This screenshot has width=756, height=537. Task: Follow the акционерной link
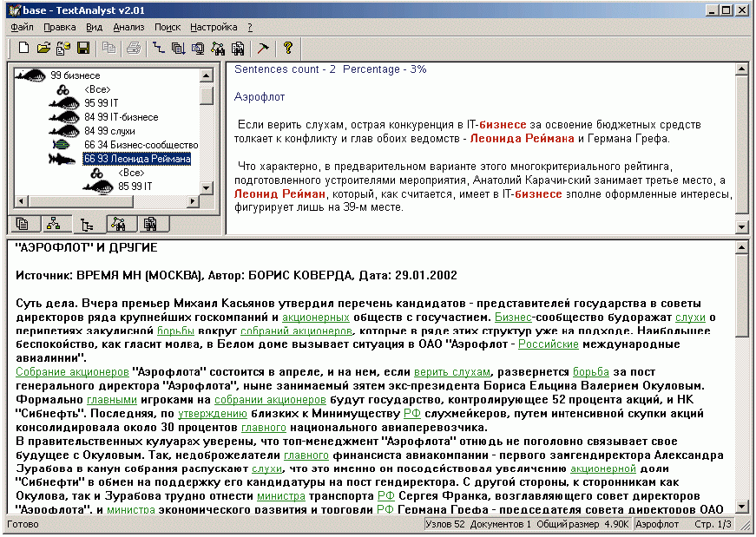point(603,468)
